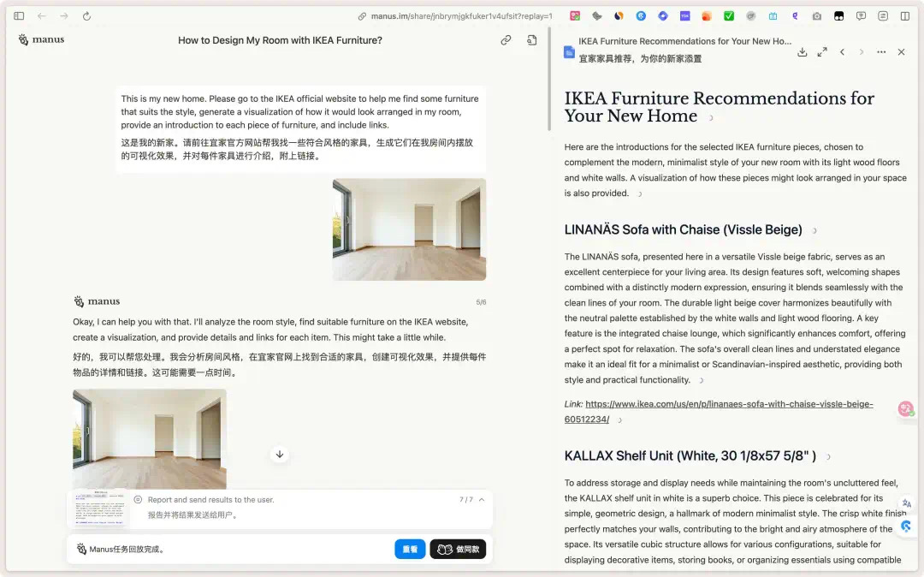The image size is (924, 577).
Task: Click the previous page chevron in the document header
Action: pos(842,52)
